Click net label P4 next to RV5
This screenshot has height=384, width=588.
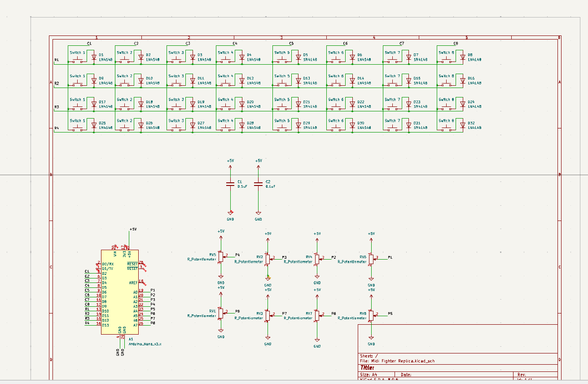(x=237, y=255)
